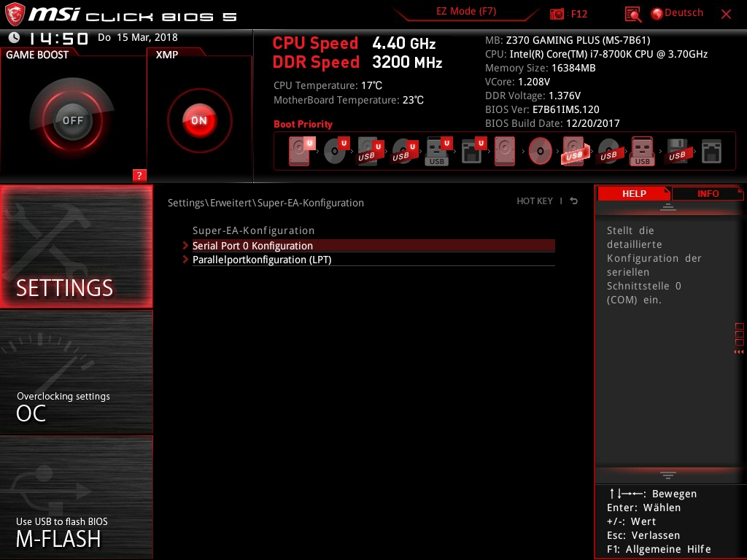Select the USB floppy boot device
Image resolution: width=747 pixels, height=560 pixels.
pyautogui.click(x=678, y=151)
